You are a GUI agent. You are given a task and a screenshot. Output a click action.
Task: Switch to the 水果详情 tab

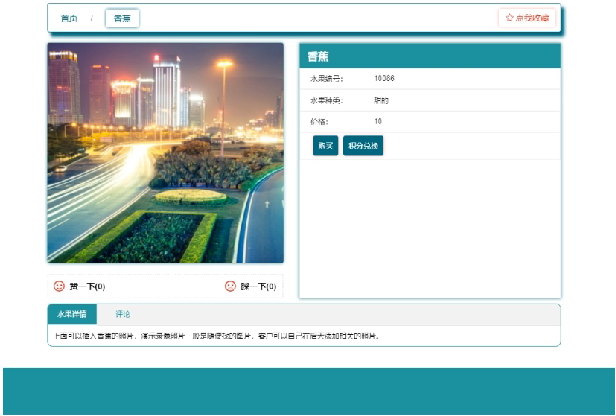pyautogui.click(x=72, y=314)
